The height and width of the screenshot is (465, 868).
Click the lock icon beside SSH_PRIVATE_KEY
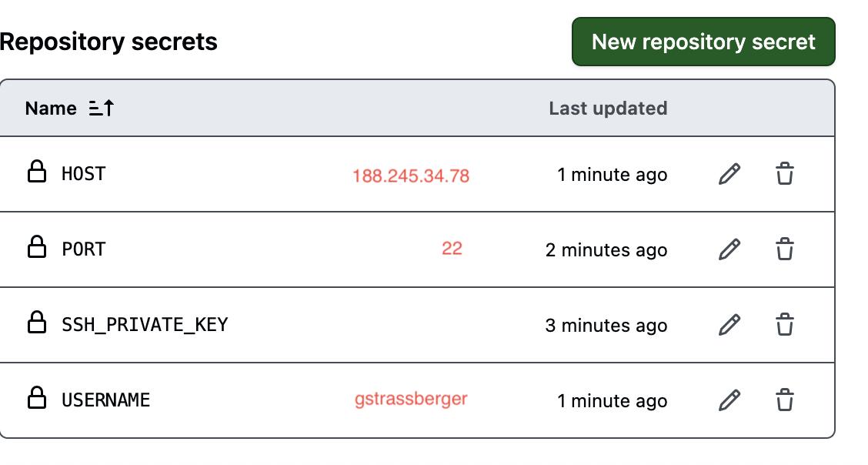pos(36,324)
